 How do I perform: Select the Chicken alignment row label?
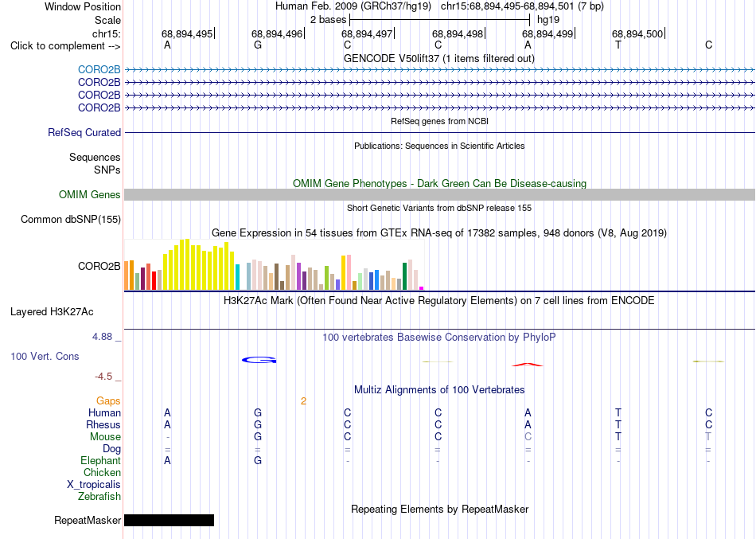pos(102,473)
